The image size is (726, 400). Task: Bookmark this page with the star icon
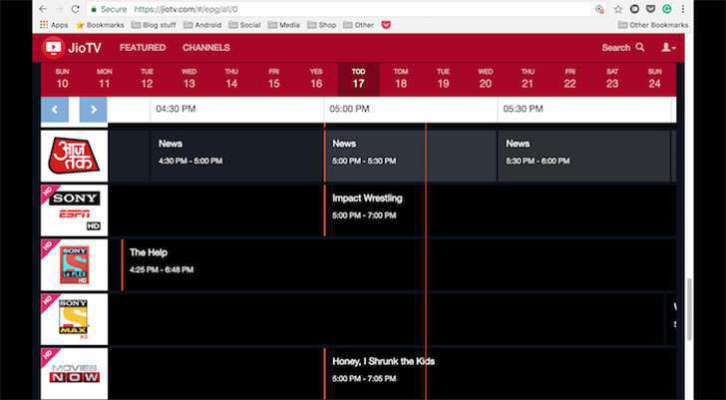point(618,9)
